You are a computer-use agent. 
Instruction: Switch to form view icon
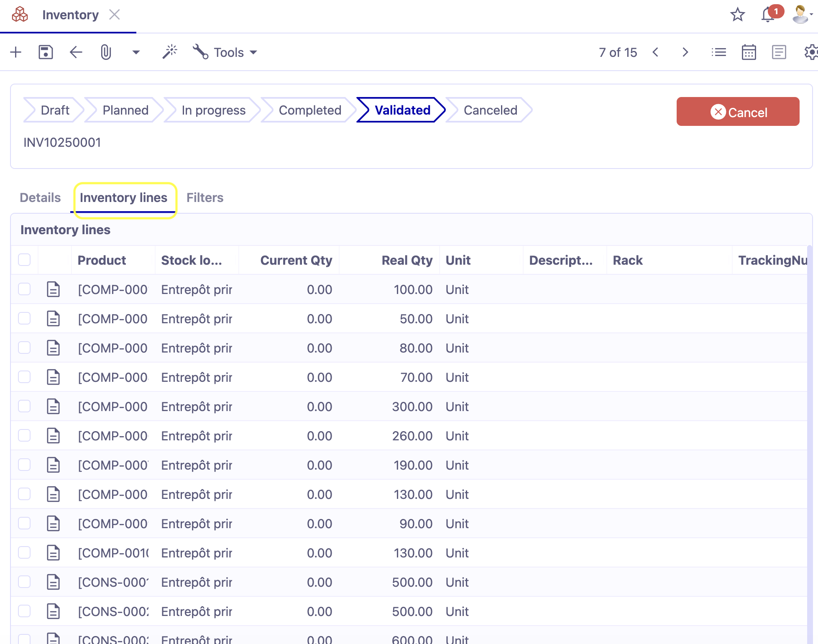point(779,52)
